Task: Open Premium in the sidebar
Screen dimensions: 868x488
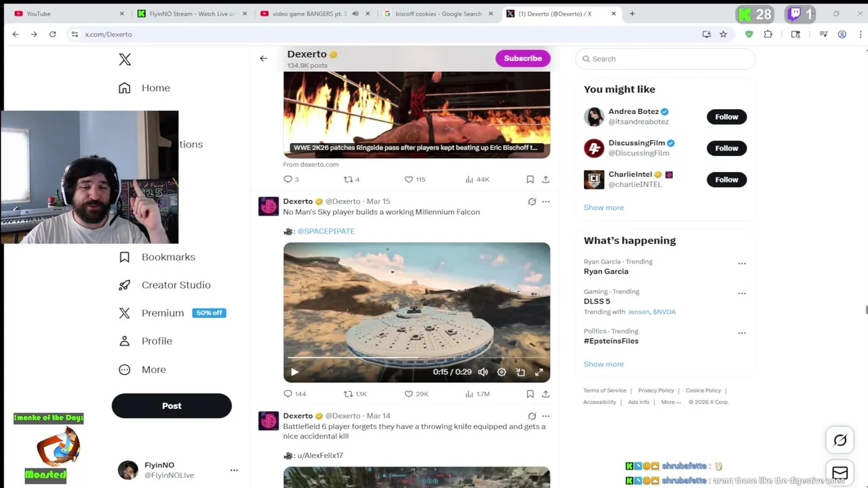Action: click(x=172, y=313)
